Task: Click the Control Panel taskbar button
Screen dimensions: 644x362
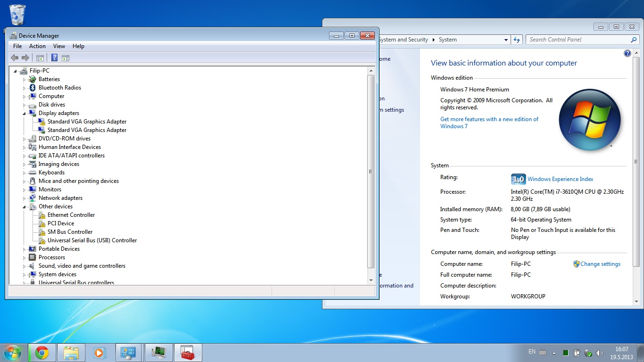Action: click(129, 353)
